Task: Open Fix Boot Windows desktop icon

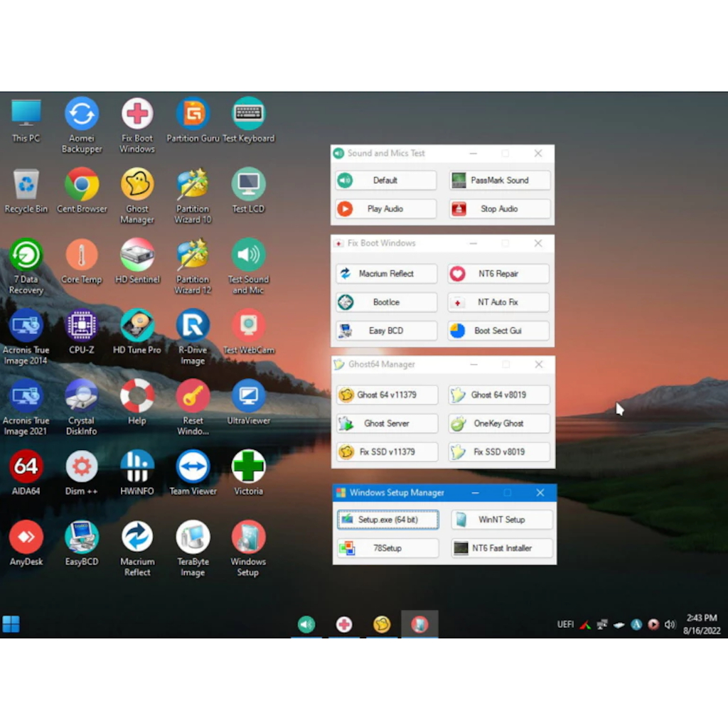Action: pyautogui.click(x=137, y=124)
